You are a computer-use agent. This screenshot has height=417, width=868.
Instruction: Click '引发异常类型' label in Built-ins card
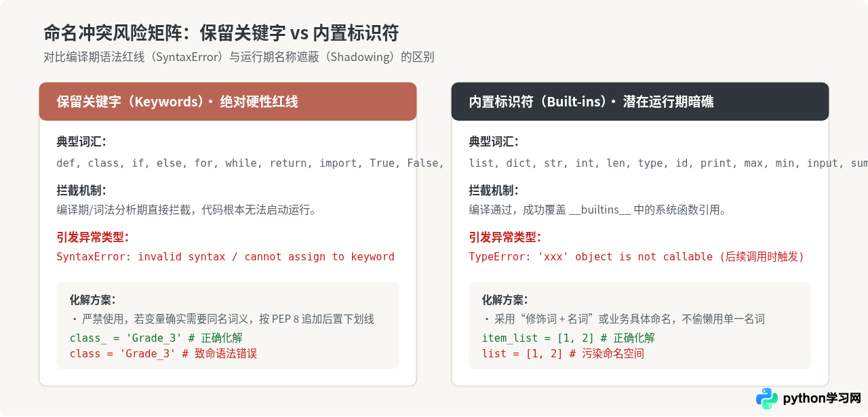[x=505, y=237]
